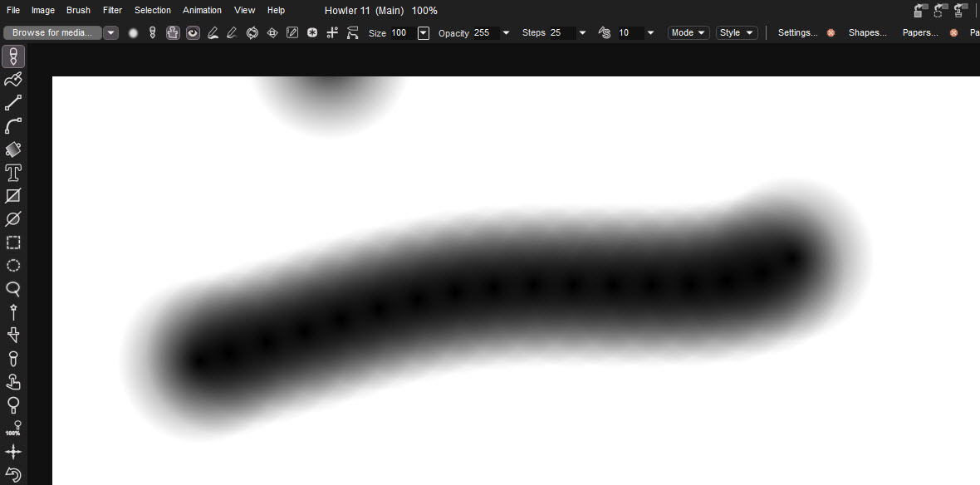The width and height of the screenshot is (980, 485).
Task: Activate the straight line tool
Action: 13,103
